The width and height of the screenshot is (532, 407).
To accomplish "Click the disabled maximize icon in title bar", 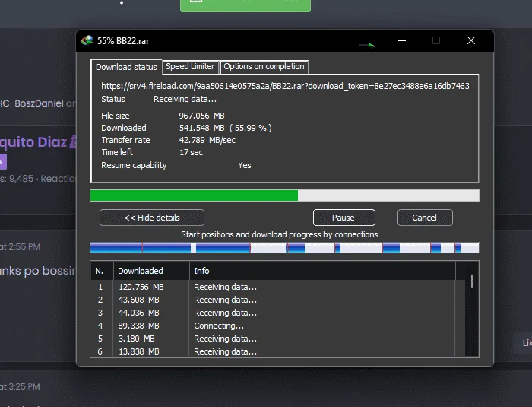I will [436, 40].
